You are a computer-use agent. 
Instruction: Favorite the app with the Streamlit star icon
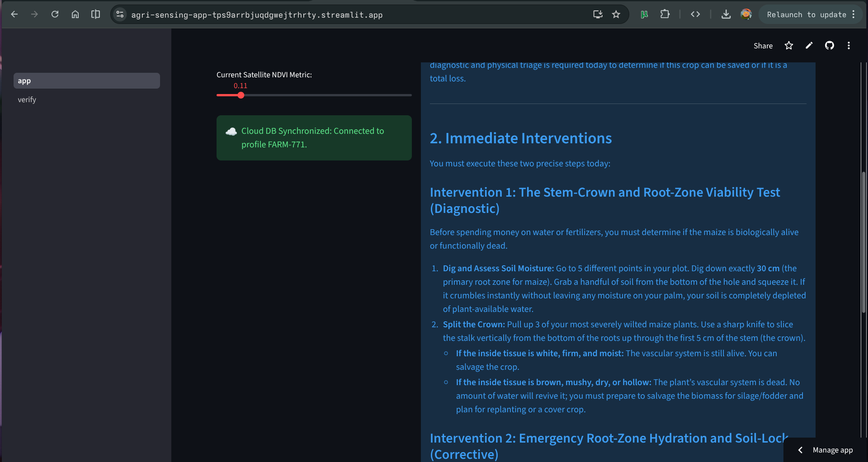(x=789, y=46)
